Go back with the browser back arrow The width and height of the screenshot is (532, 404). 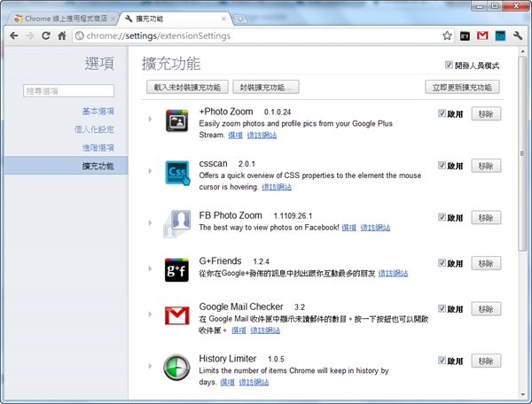click(14, 35)
